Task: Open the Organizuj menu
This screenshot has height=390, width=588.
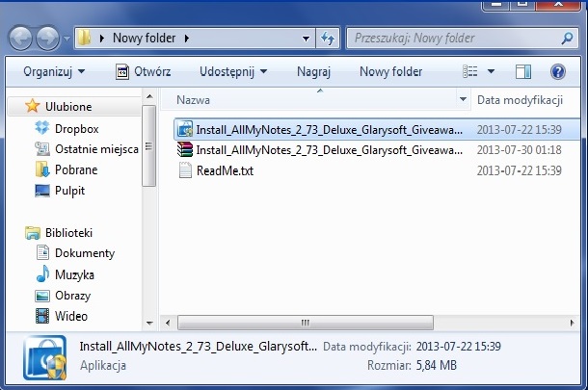Action: click(x=54, y=71)
